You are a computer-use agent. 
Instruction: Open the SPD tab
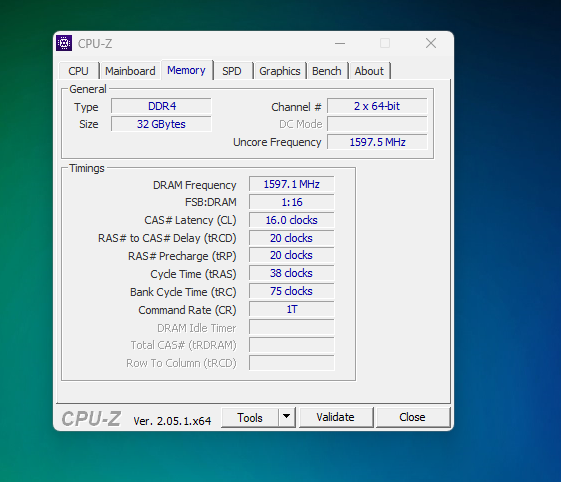coord(232,71)
